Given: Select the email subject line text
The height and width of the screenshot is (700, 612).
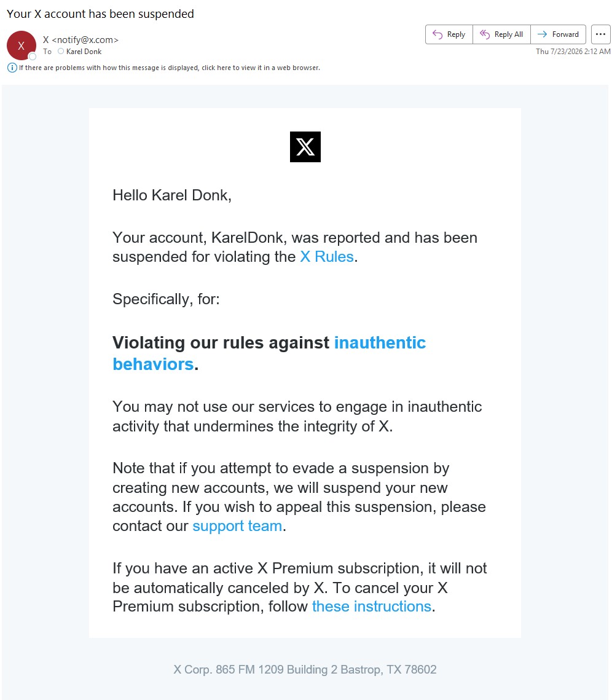Looking at the screenshot, I should [100, 14].
